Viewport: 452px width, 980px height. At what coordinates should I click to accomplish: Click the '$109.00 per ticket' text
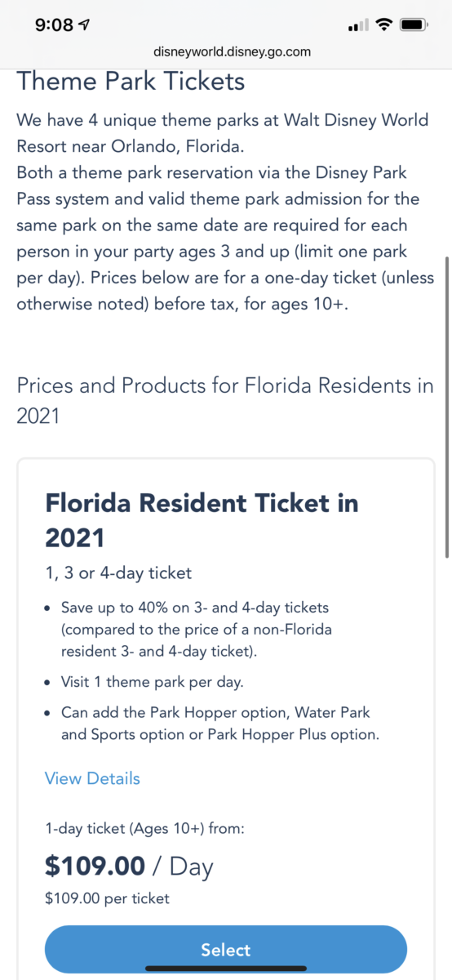click(108, 898)
